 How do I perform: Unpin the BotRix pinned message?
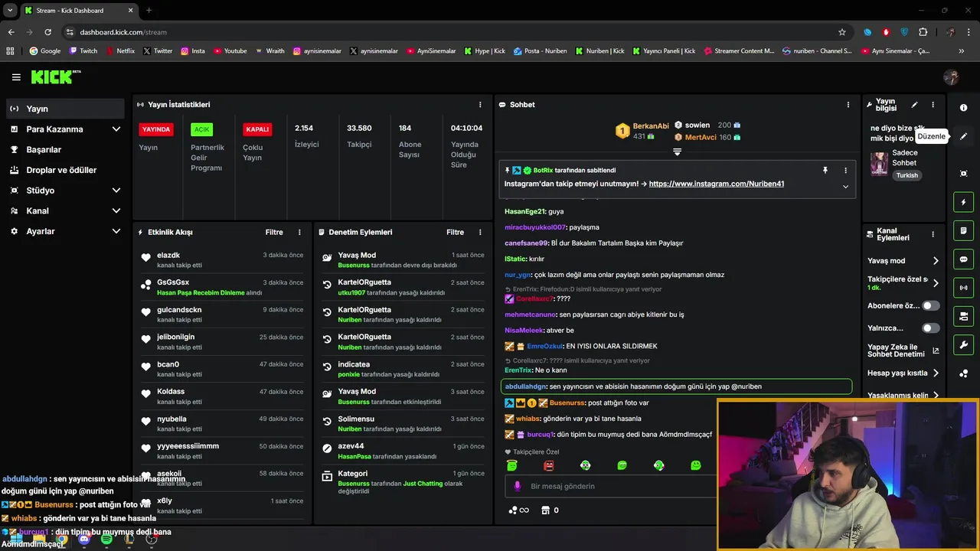click(x=825, y=171)
